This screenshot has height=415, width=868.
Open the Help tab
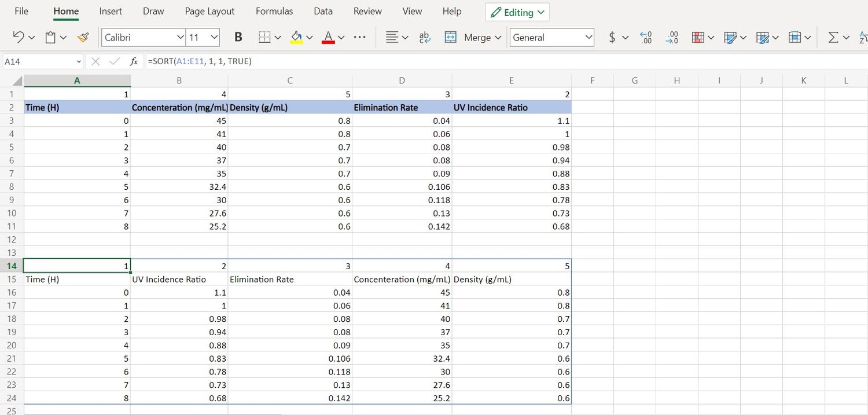pyautogui.click(x=452, y=11)
